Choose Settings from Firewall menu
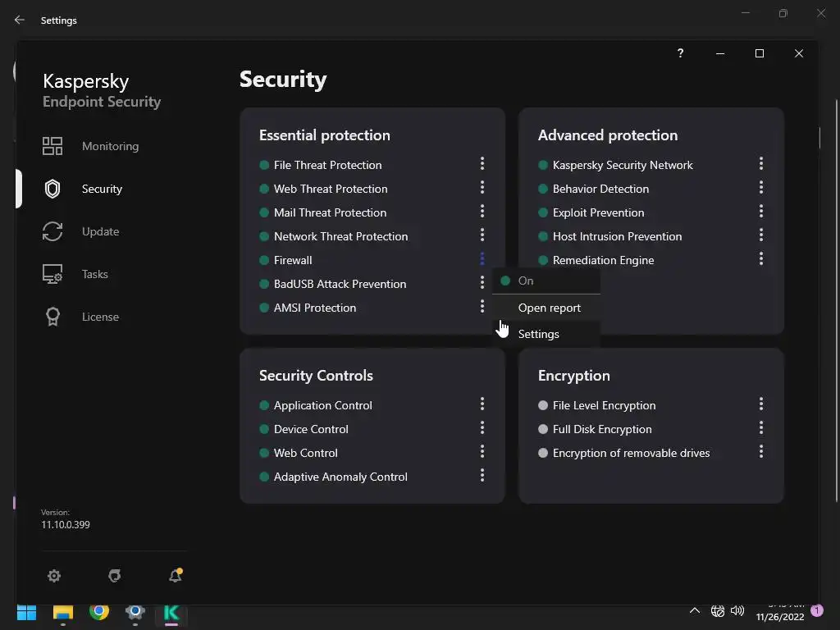840x630 pixels. (x=546, y=334)
